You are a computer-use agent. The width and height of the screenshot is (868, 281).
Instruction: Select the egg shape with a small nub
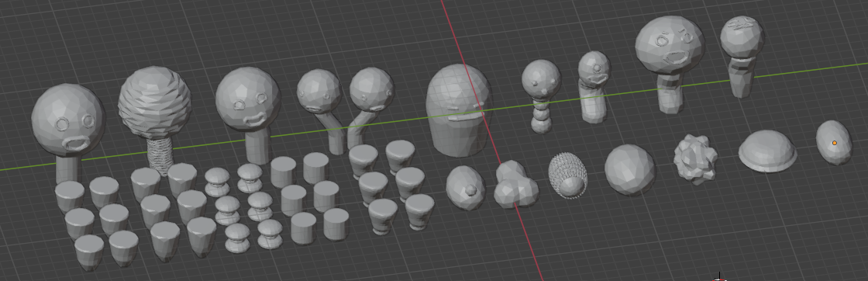[x=466, y=188]
